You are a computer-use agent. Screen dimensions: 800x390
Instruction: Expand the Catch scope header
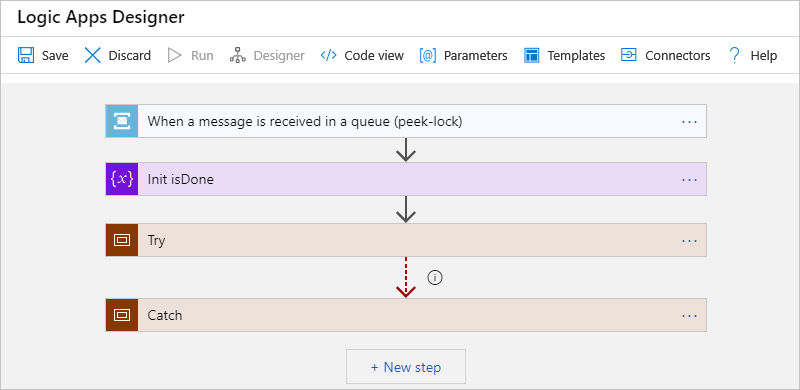pos(406,315)
